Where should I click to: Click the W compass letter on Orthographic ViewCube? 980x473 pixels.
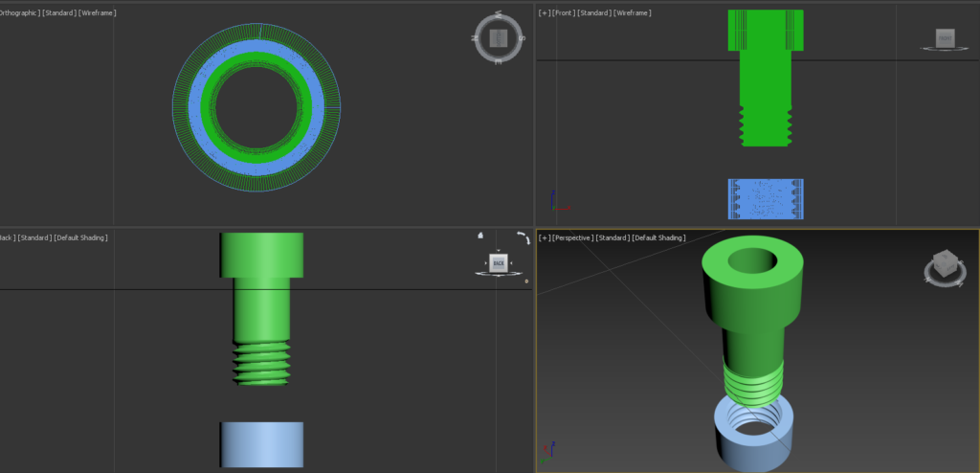(498, 14)
